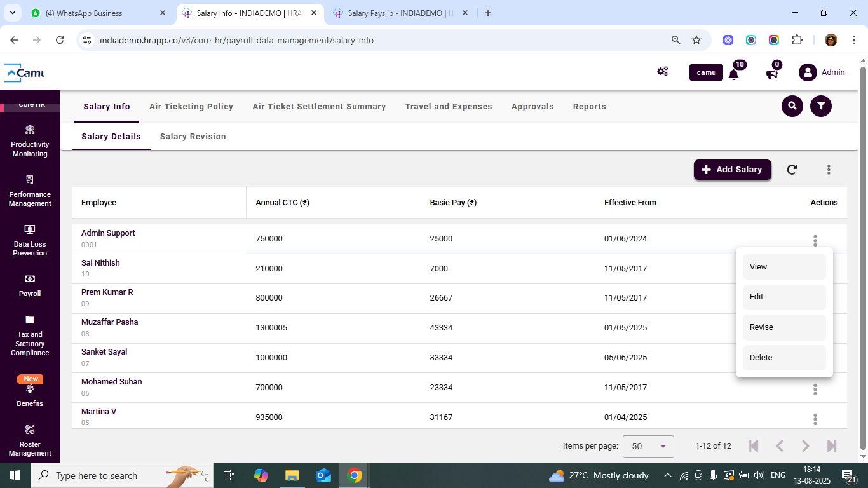Image resolution: width=868 pixels, height=488 pixels.
Task: Open Data Loss Prevention in sidebar
Action: pyautogui.click(x=30, y=240)
